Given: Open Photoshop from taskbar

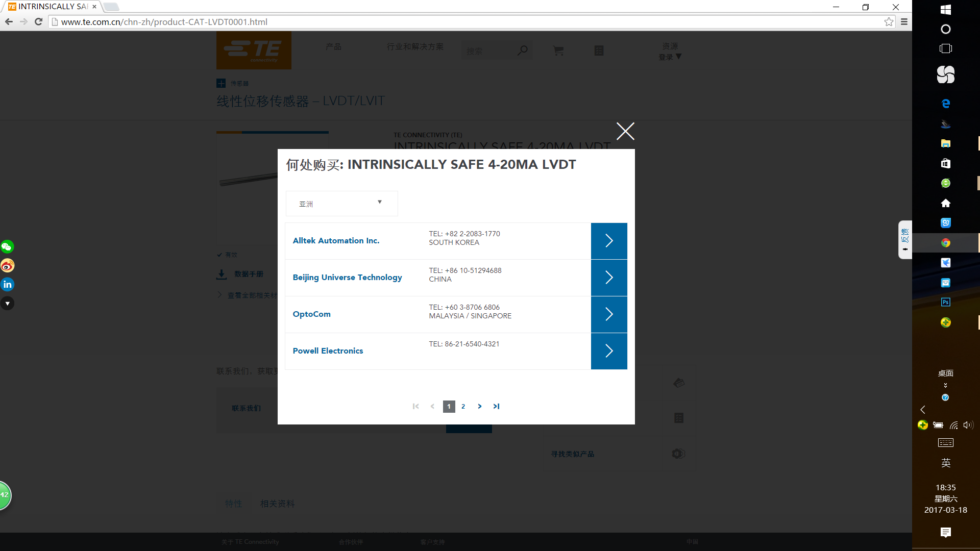Looking at the screenshot, I should 945,302.
